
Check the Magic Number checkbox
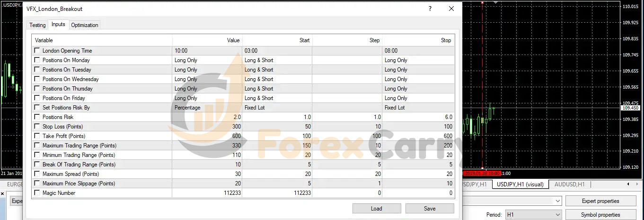click(x=37, y=193)
